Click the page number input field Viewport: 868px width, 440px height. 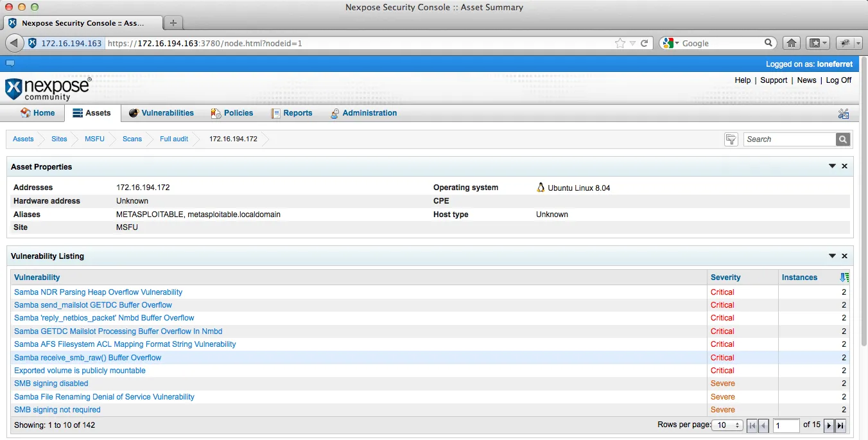(786, 425)
